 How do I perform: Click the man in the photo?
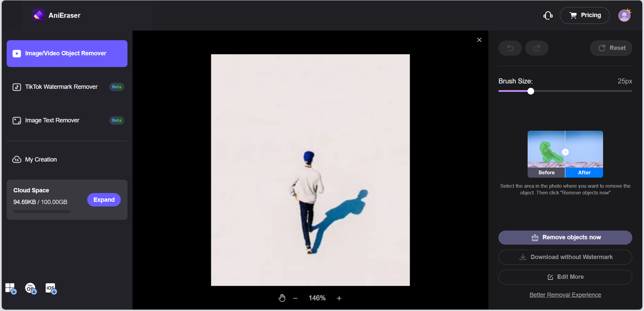tap(306, 201)
